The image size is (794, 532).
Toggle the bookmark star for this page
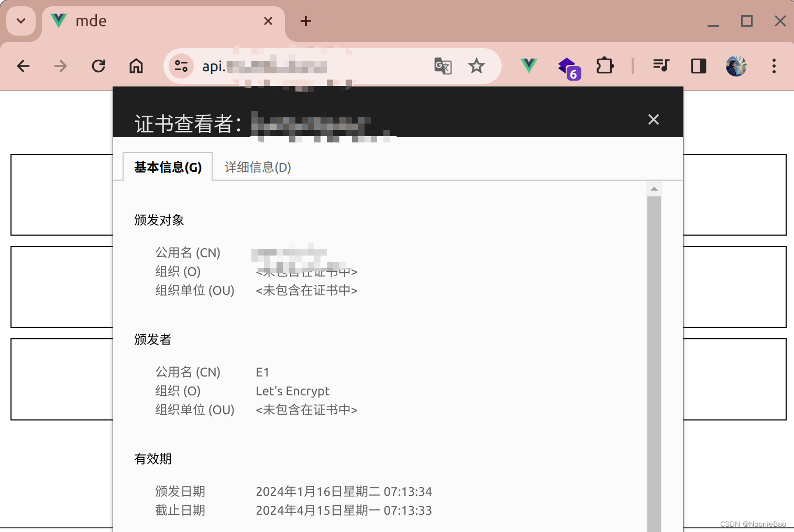477,66
